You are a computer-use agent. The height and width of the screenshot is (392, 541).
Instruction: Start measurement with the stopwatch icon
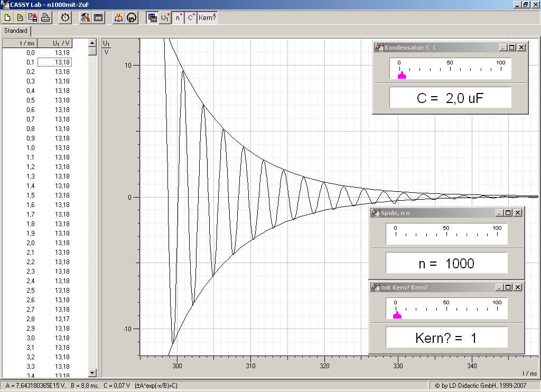point(65,17)
